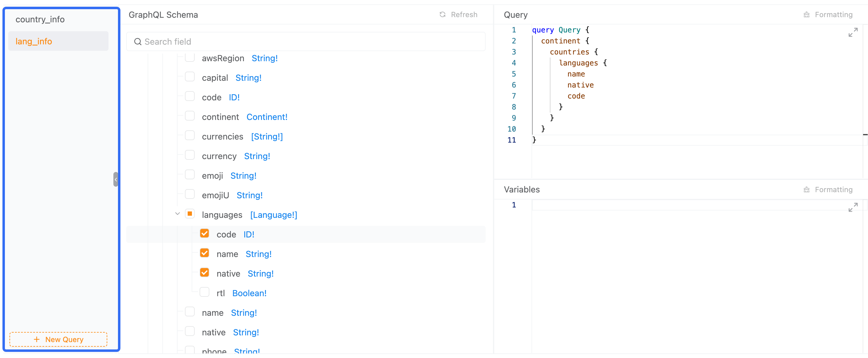Click the Query editor scrollbar

[x=865, y=101]
